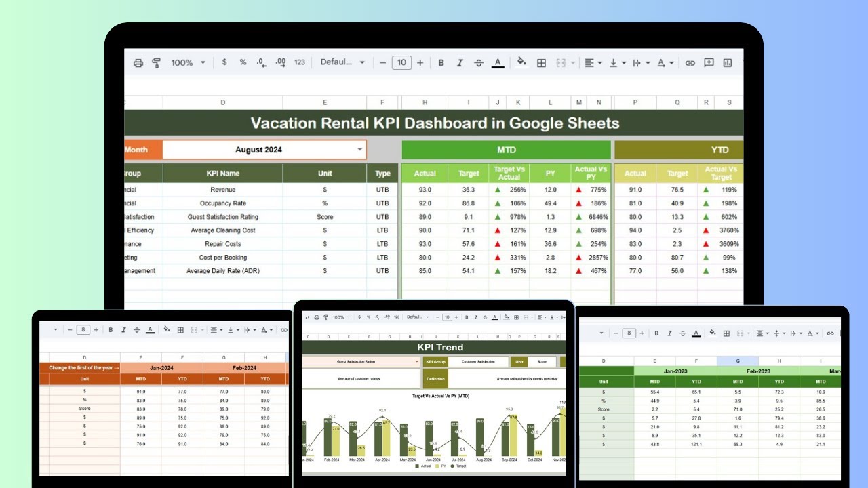This screenshot has height=488, width=868.
Task: Apply currency format with the $ icon, main dashboard
Action: click(x=224, y=62)
